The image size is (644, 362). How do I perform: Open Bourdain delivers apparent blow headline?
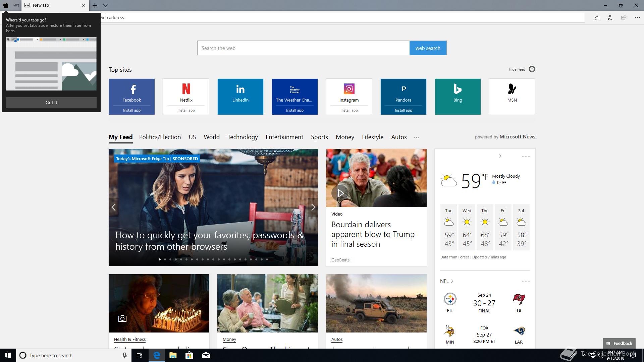[x=373, y=234]
